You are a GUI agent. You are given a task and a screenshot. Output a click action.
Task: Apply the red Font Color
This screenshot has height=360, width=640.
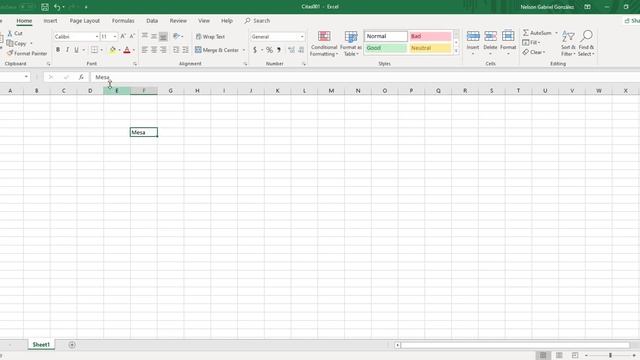click(127, 50)
